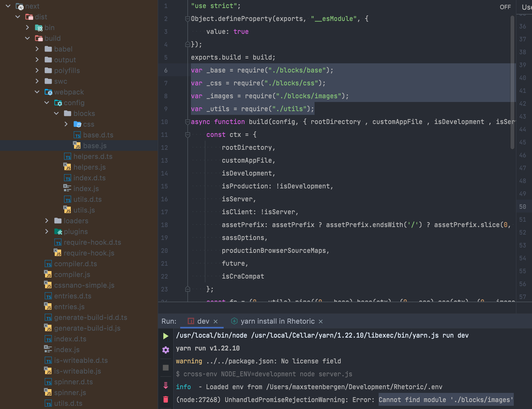Click the config folder gear icon
Screen dimensions: 532x409
coord(58,103)
